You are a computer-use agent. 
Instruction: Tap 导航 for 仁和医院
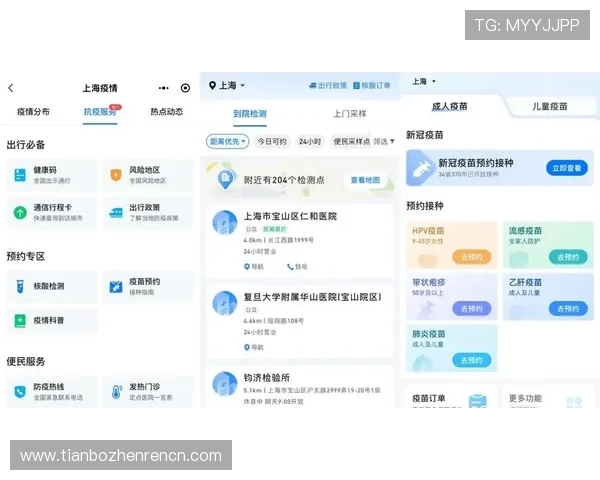pos(254,266)
